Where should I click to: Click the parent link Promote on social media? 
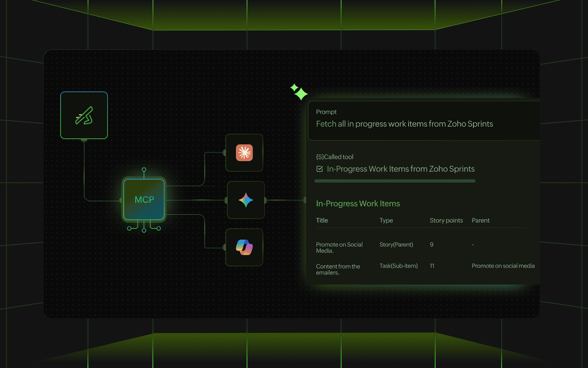coord(503,266)
